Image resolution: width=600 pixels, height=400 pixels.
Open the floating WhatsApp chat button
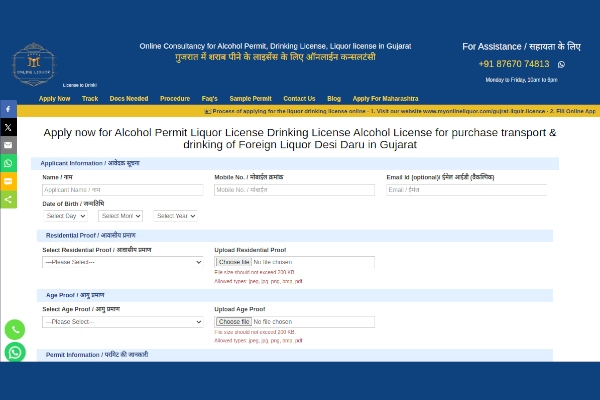pyautogui.click(x=15, y=352)
